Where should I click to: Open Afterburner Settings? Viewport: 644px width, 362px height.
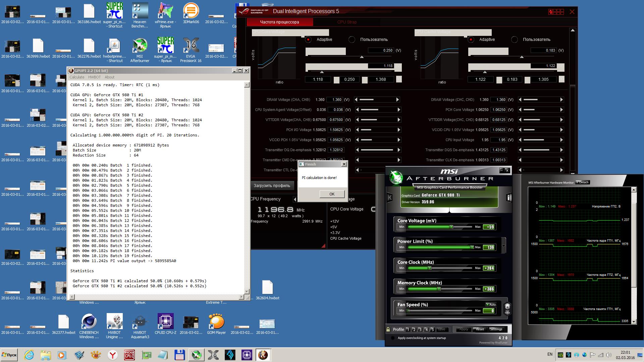click(x=496, y=329)
